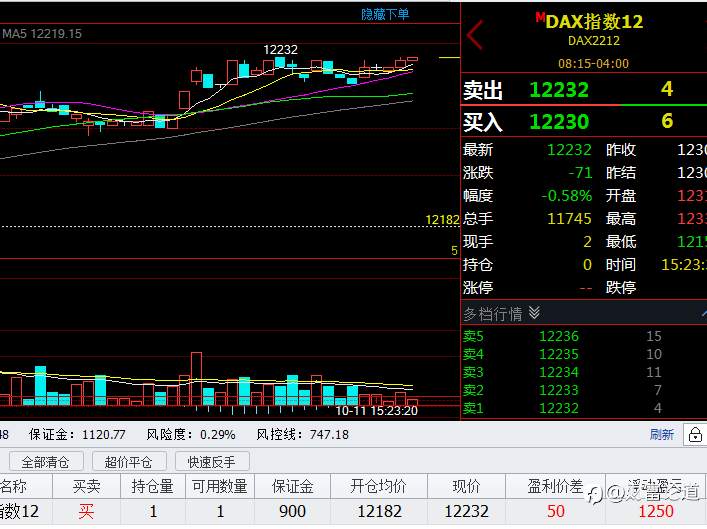Click the 卖3 level at 12234
707x529 pixels.
click(584, 372)
